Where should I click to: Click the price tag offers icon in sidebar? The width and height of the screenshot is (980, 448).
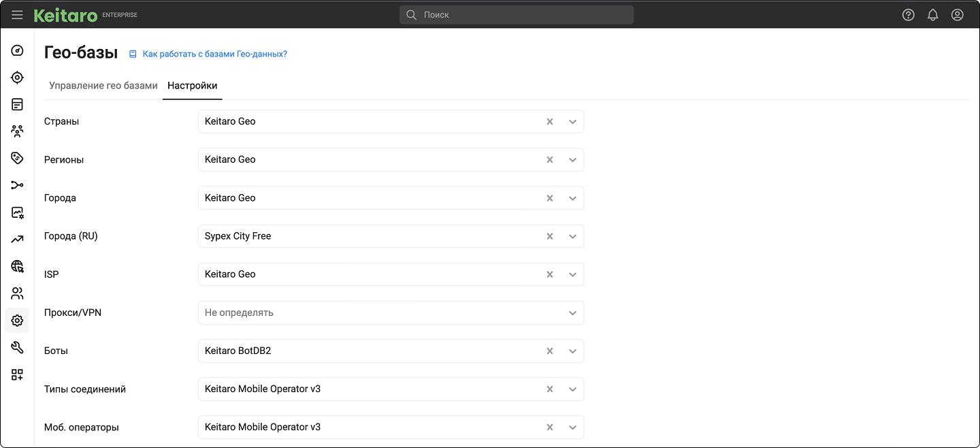click(18, 158)
